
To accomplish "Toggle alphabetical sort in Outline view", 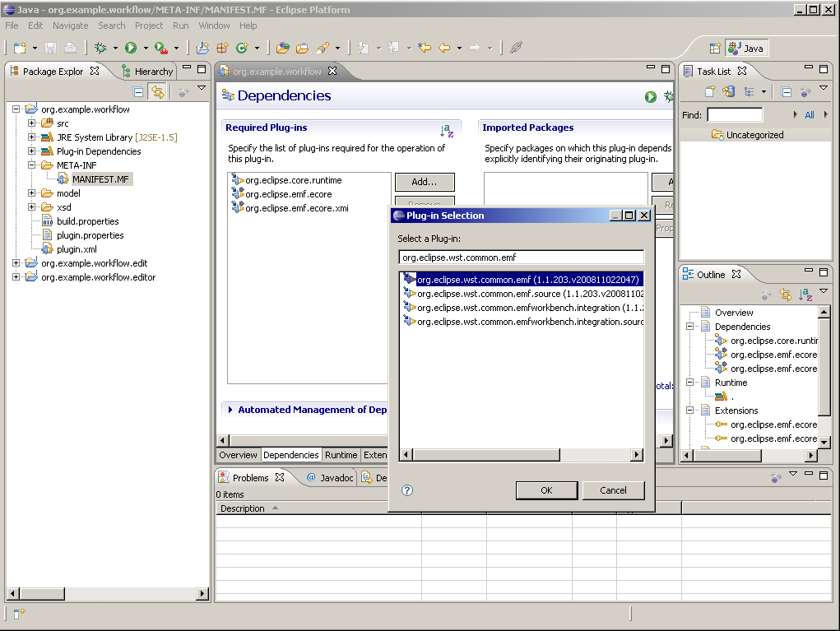I will tap(805, 295).
